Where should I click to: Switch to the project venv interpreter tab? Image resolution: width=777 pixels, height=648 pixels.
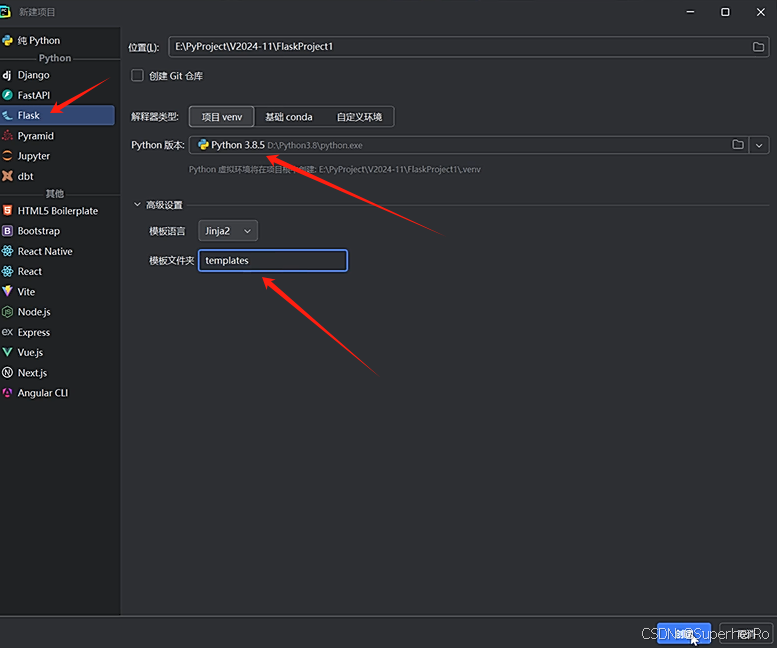[222, 117]
